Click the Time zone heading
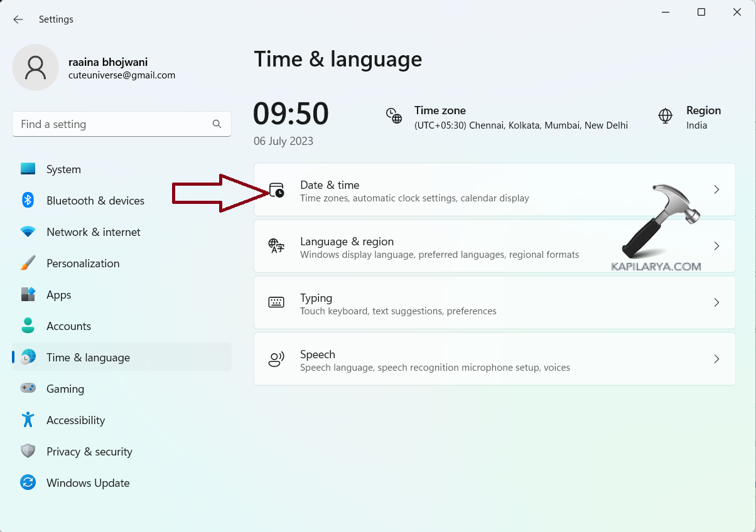The width and height of the screenshot is (756, 532). pos(440,110)
